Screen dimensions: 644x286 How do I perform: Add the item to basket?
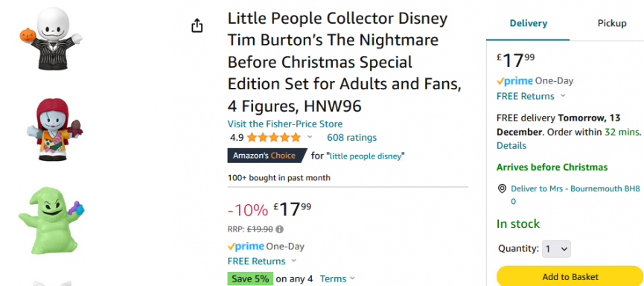(x=570, y=276)
